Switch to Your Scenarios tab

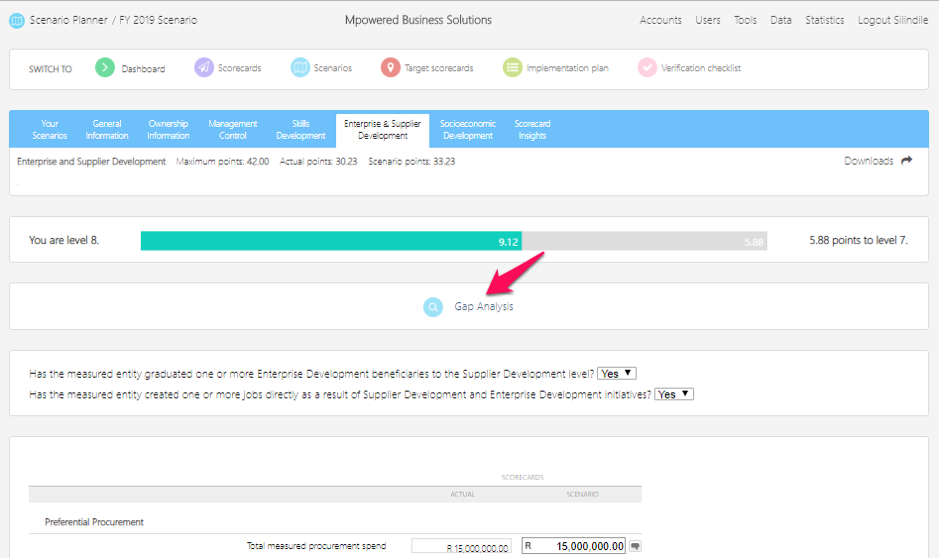(x=50, y=129)
